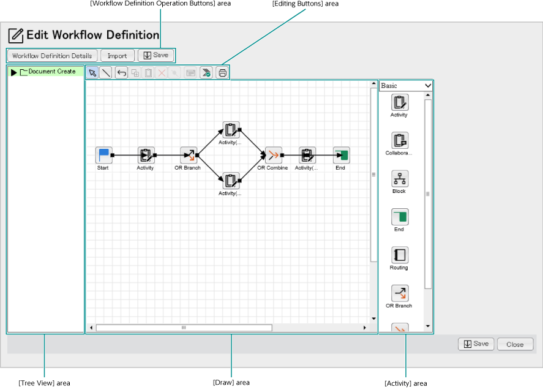Undo the last edit action

pyautogui.click(x=121, y=72)
